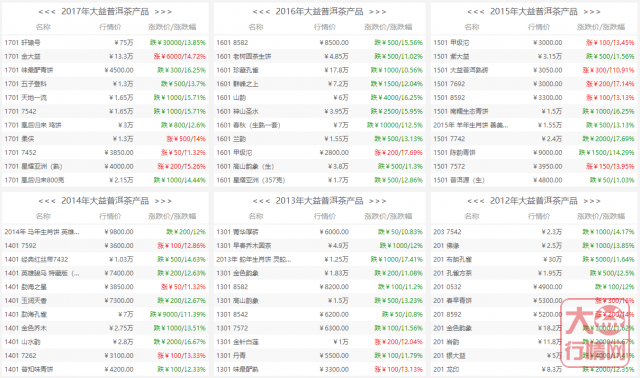Click the >>> arrows after 2013年大益普洱茶产品
Screen dimensions: 640x378
(x=378, y=201)
